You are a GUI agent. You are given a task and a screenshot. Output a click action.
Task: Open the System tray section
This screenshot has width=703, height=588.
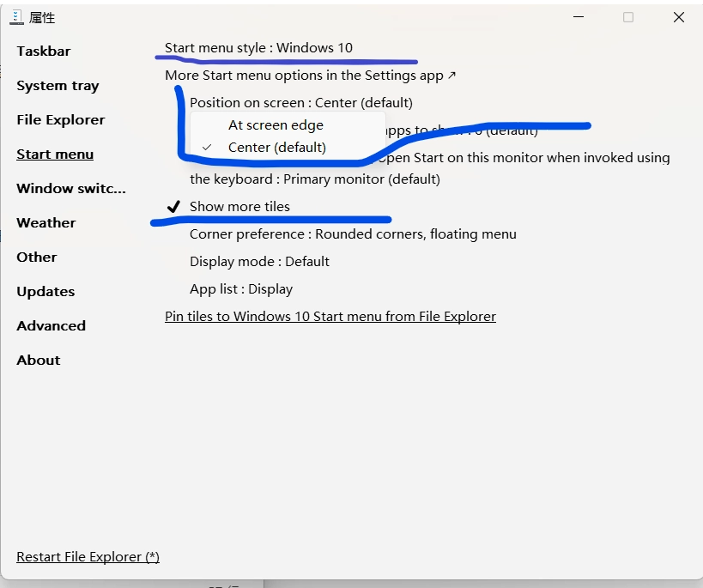point(58,86)
